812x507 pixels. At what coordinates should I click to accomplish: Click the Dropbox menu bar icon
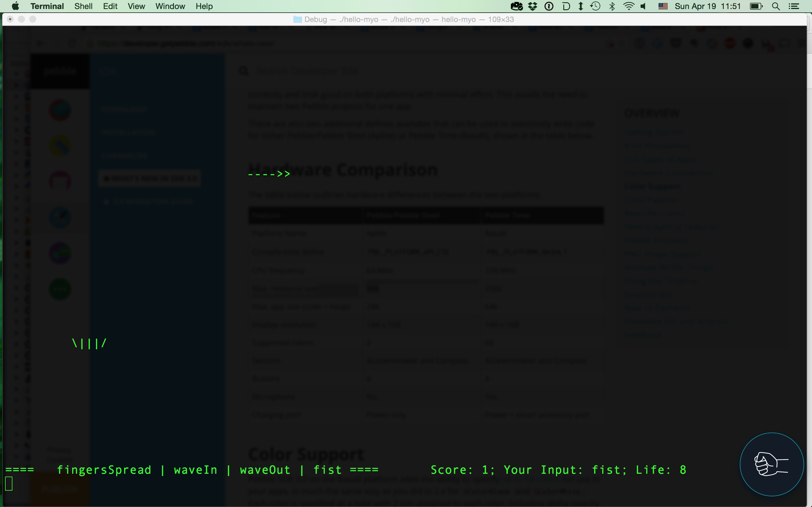pos(533,6)
